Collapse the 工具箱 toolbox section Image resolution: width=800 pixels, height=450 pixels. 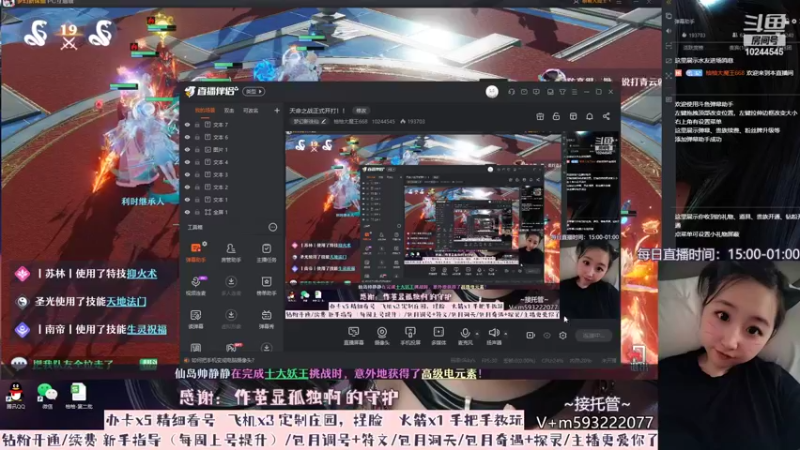tap(273, 227)
